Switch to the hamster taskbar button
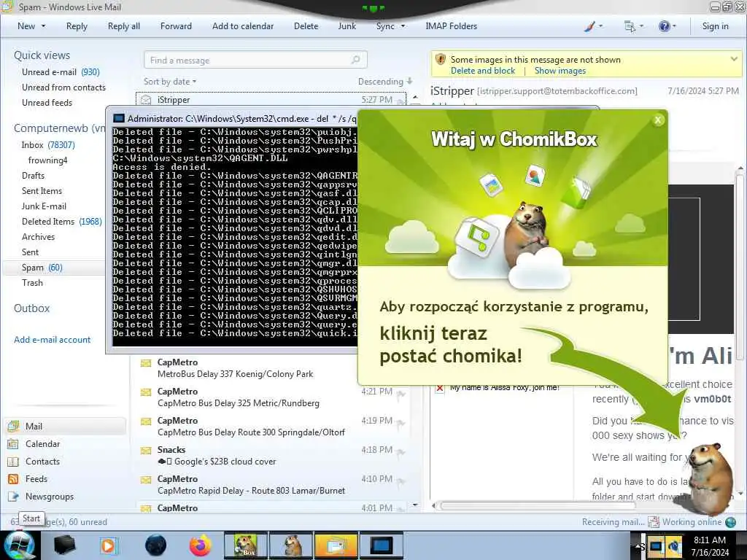This screenshot has height=560, width=747. (290, 545)
